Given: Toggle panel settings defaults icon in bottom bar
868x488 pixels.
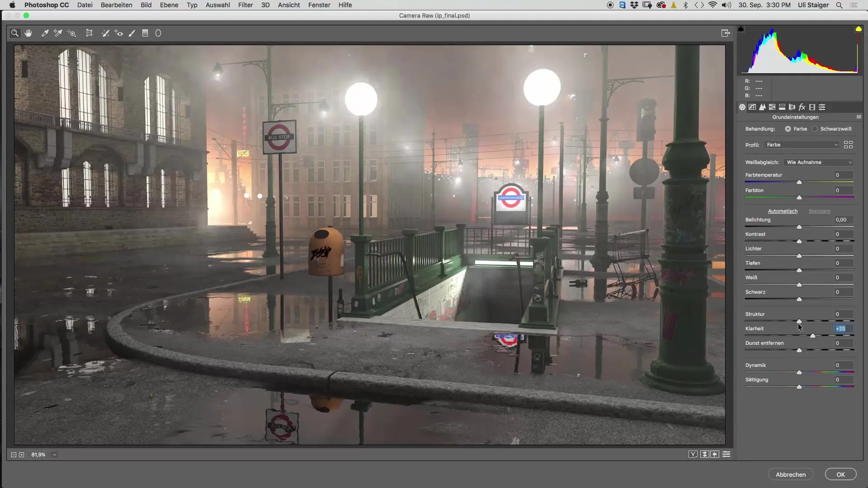Looking at the screenshot, I should [726, 455].
